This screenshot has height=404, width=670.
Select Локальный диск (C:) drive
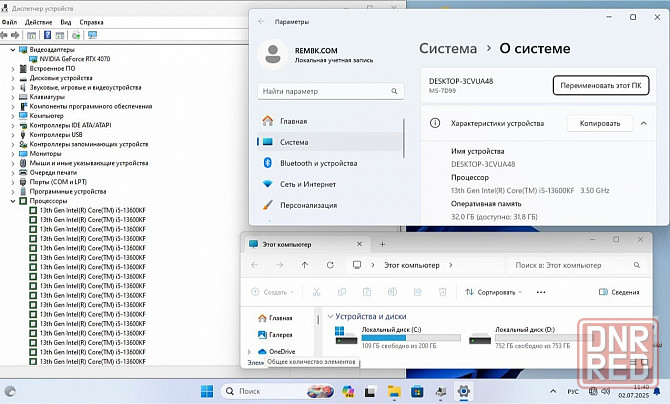point(398,337)
